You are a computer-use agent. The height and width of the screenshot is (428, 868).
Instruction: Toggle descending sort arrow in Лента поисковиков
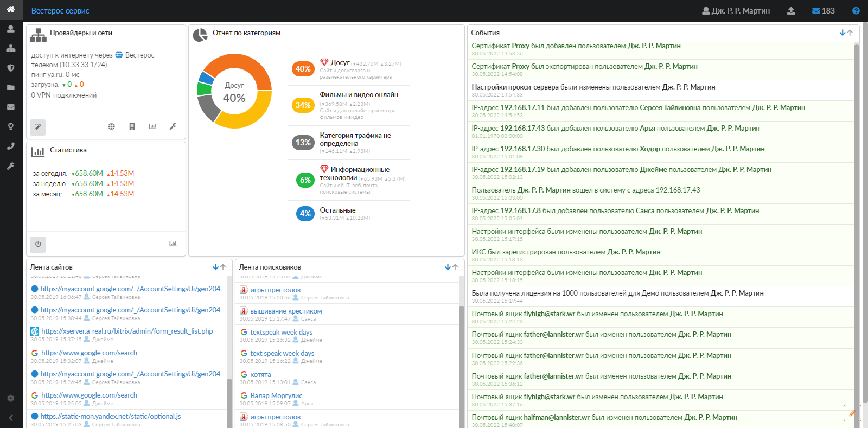448,267
